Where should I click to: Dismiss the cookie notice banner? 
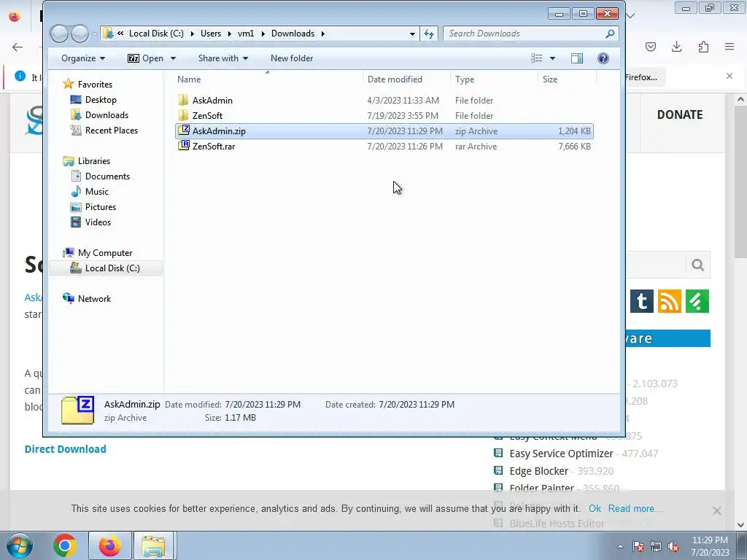tap(716, 510)
